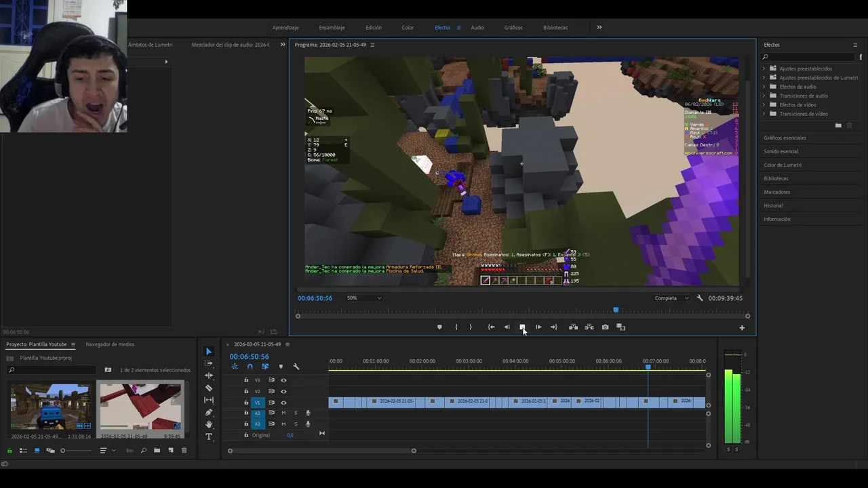Expand the Efectos de audio folder
Image resolution: width=868 pixels, height=488 pixels.
764,87
